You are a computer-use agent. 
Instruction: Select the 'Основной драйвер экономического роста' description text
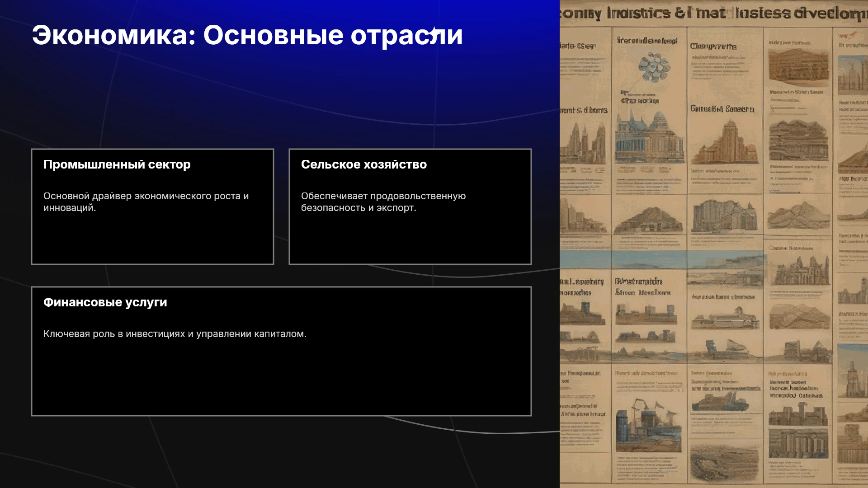click(146, 202)
